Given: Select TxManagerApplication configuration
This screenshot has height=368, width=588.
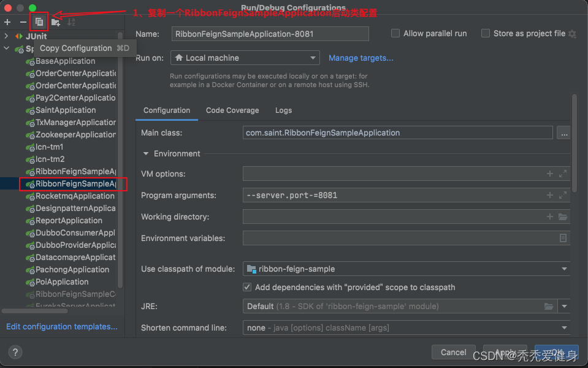Looking at the screenshot, I should pos(71,123).
